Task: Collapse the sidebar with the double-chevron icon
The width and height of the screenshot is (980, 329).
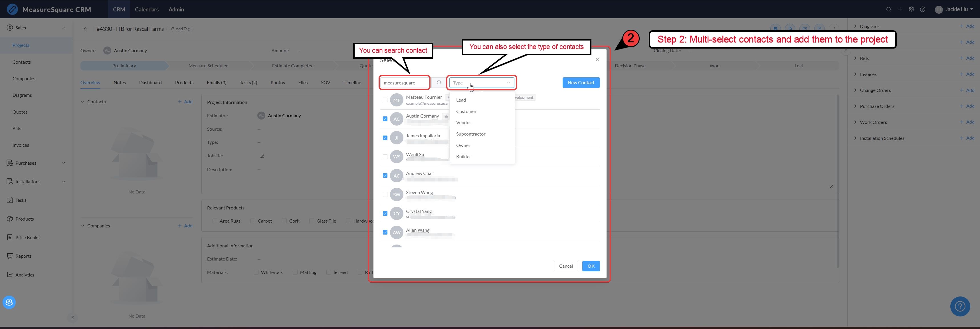Action: [x=72, y=318]
